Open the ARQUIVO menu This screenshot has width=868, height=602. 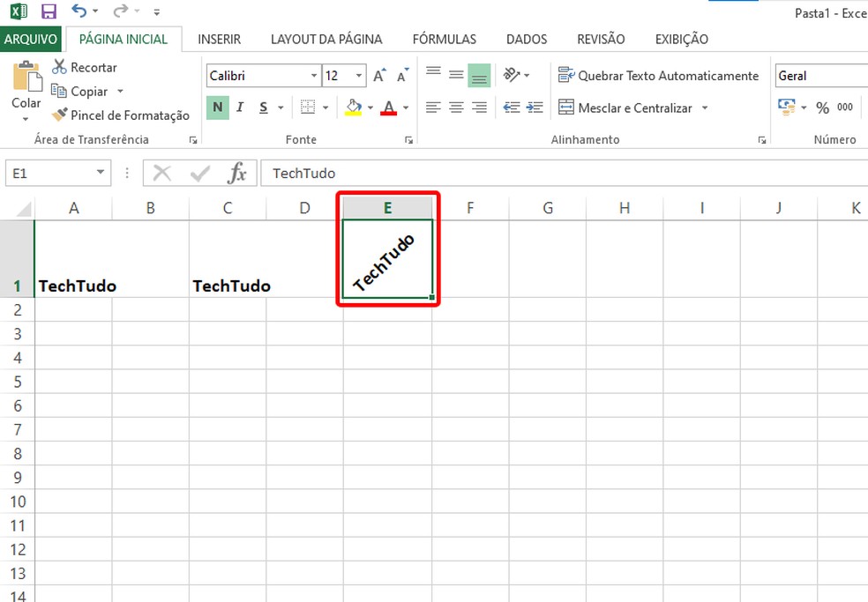tap(32, 39)
